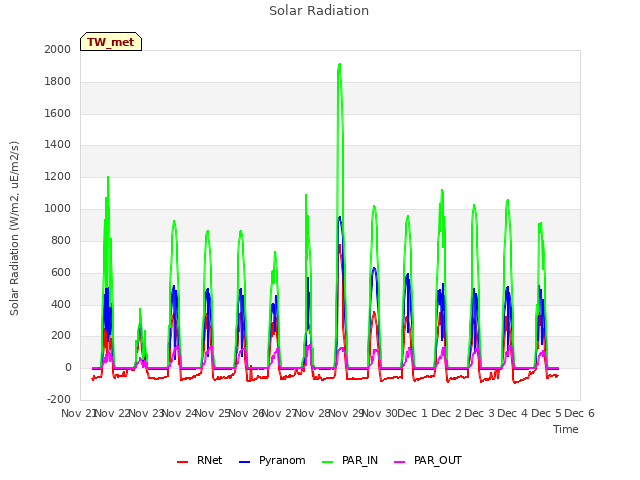Screen dimensions: 640x480
Task: Click the Dec 1 x-axis tick label
Action: pyautogui.click(x=412, y=413)
